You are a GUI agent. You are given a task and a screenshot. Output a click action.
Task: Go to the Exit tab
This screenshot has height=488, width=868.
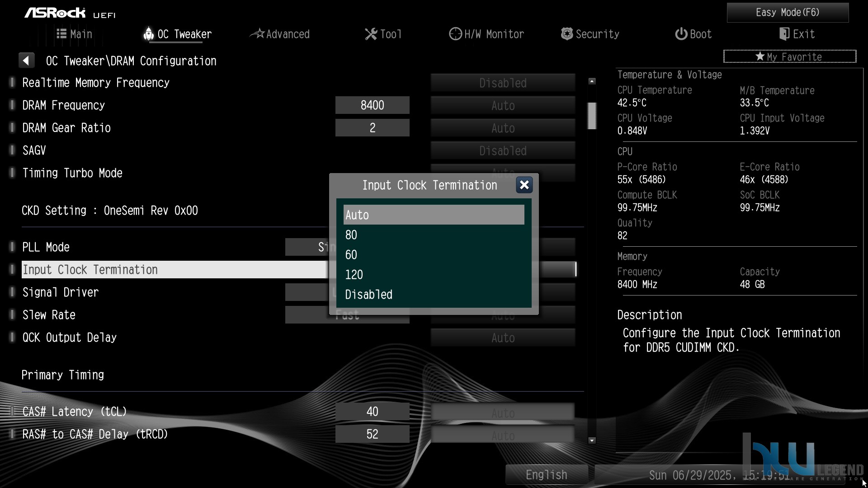[797, 34]
